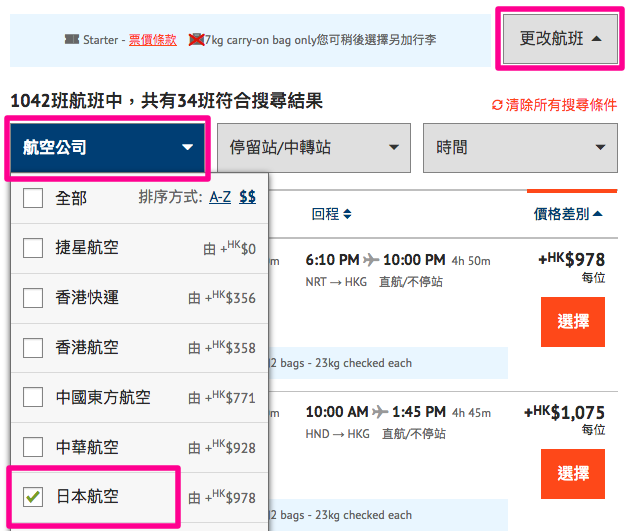Click the refresh icon beside 清除所有搜尋條件
This screenshot has width=627, height=531.
[497, 105]
